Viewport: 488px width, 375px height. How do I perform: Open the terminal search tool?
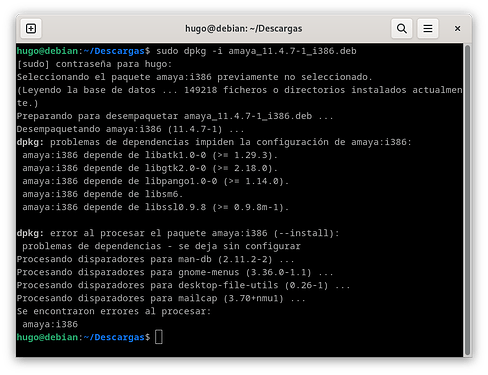(x=402, y=29)
